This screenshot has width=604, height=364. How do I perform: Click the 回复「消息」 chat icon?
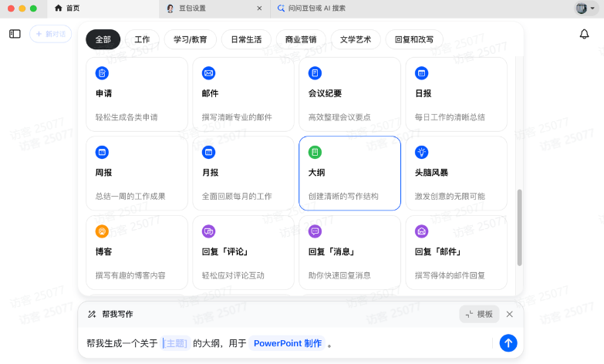click(x=315, y=231)
